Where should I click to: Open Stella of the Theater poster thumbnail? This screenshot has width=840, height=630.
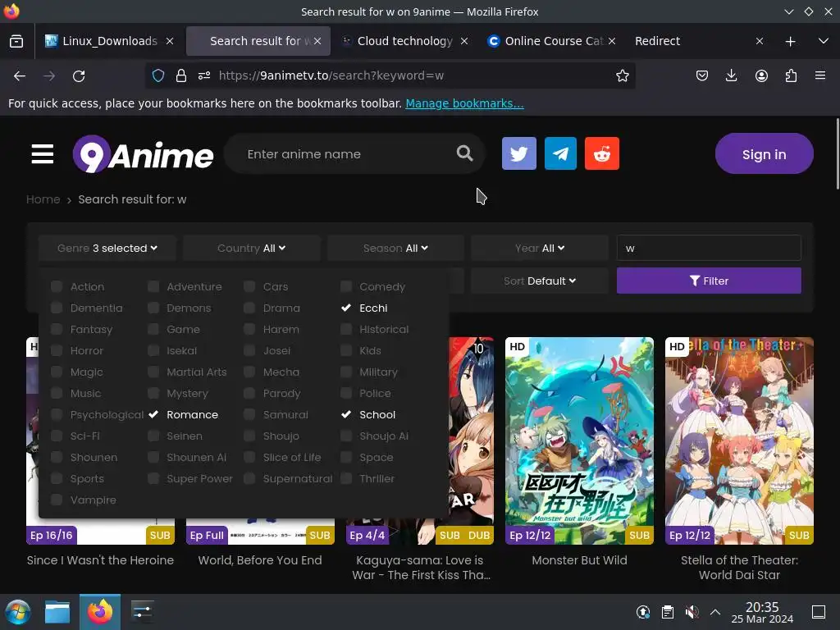pyautogui.click(x=739, y=441)
